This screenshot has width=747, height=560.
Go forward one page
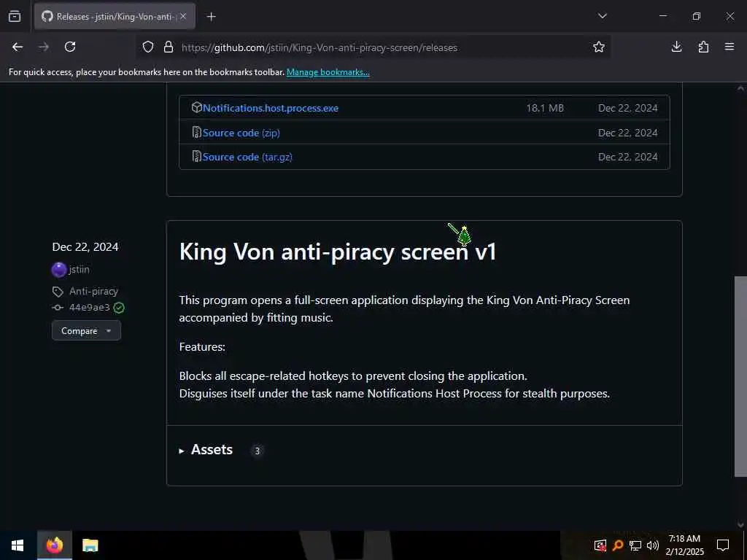44,47
